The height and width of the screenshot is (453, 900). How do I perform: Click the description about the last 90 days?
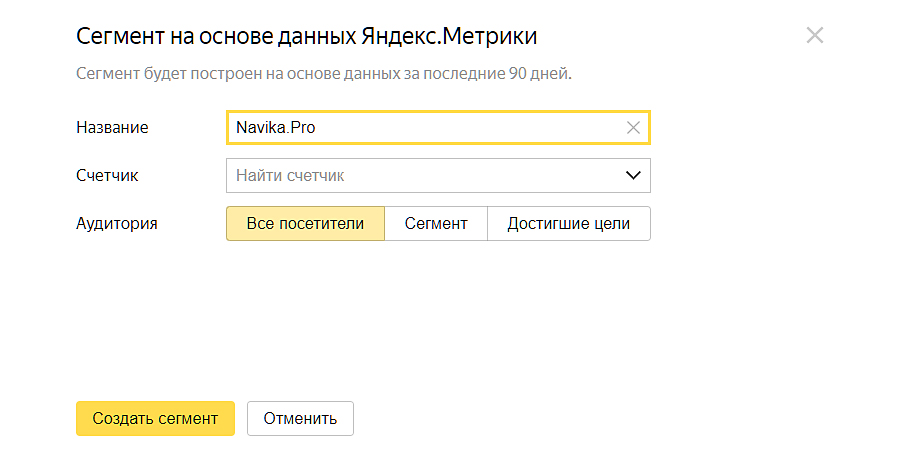pos(323,74)
